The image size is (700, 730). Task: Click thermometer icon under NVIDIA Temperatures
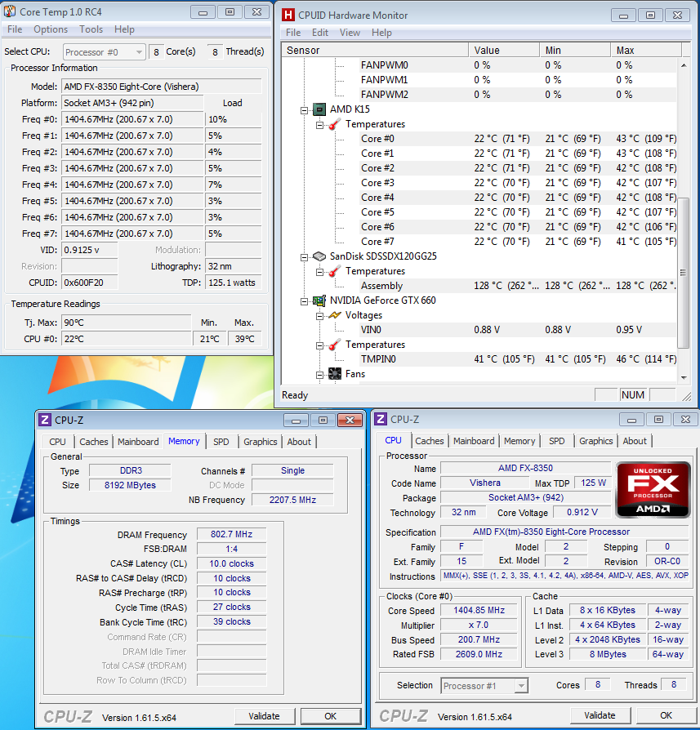click(x=334, y=345)
